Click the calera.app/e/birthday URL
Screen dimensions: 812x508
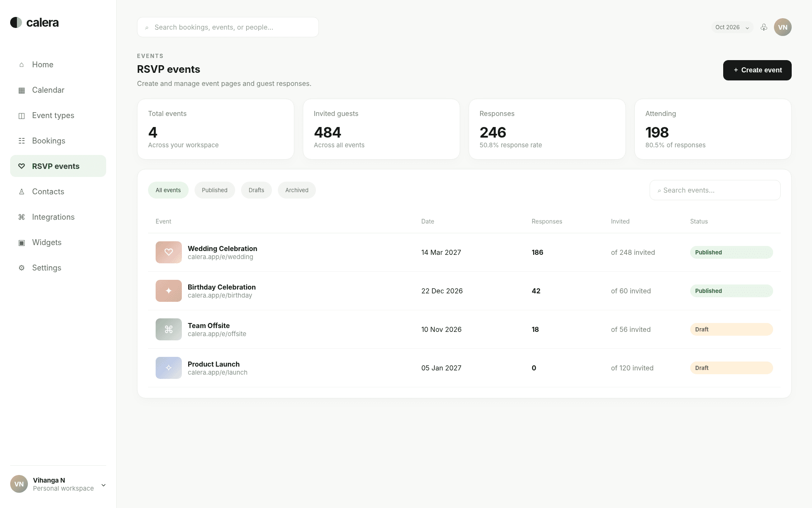220,295
